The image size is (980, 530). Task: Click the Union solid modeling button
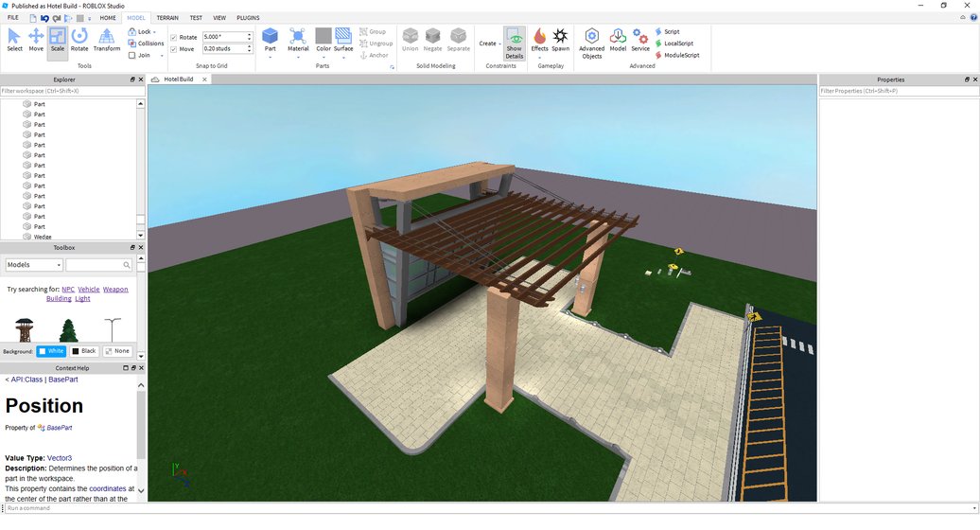click(410, 40)
